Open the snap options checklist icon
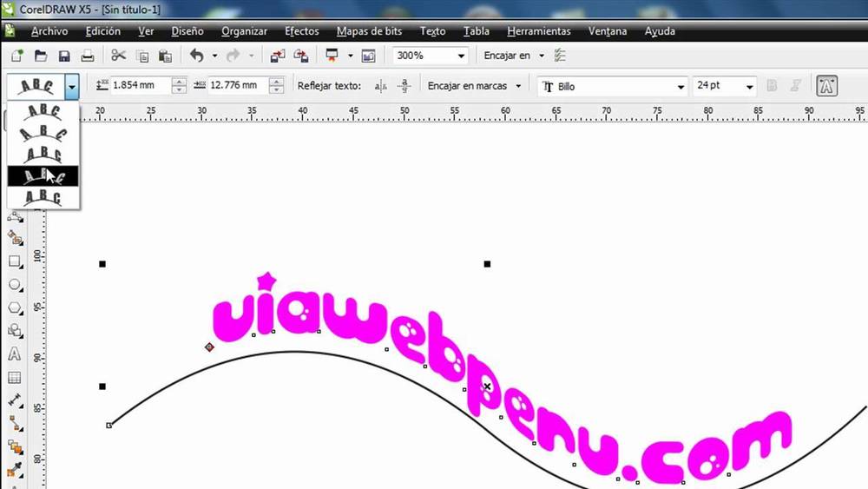Screen dimensions: 868x489 pos(560,56)
